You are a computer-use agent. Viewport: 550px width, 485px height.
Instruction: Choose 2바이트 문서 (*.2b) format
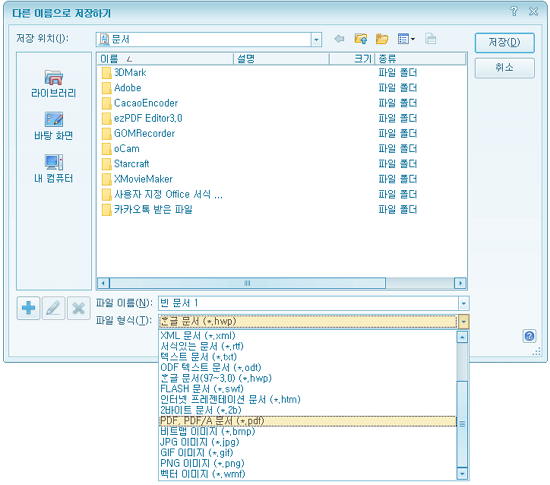[x=308, y=410]
